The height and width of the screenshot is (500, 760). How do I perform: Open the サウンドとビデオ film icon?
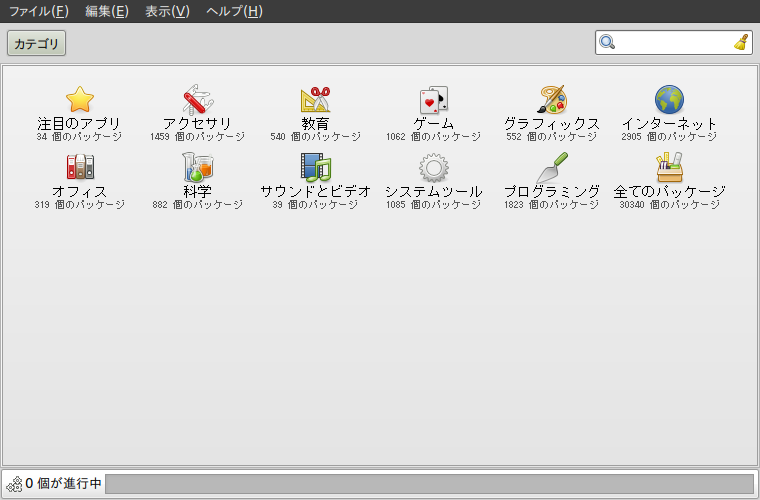pos(316,167)
